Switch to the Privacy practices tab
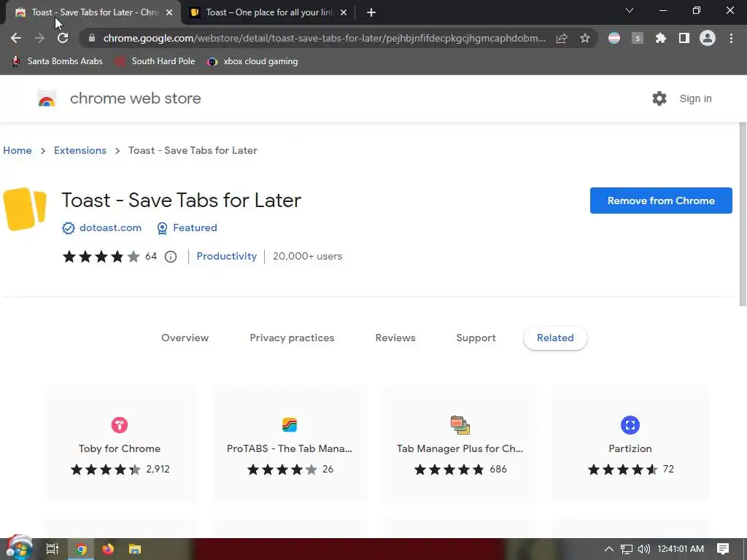Viewport: 747px width, 560px height. click(292, 338)
